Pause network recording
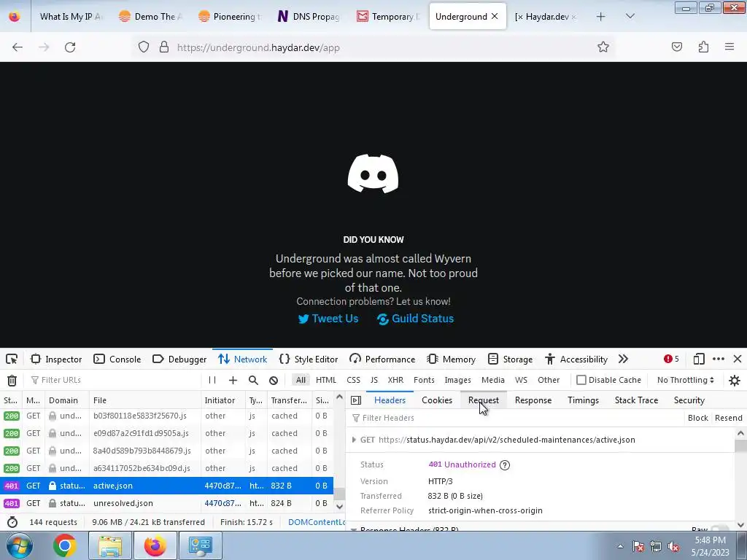Screen dimensions: 747x560 click(x=212, y=380)
